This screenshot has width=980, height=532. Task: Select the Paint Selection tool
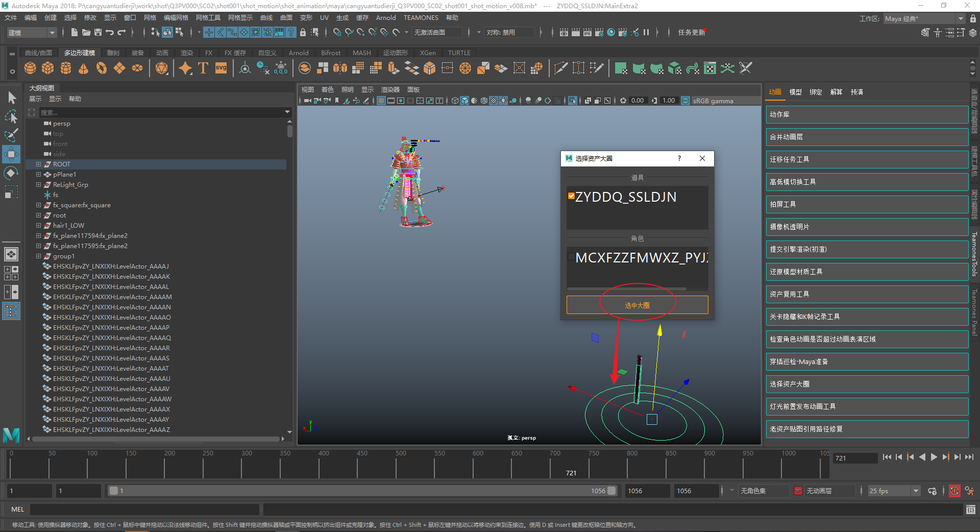pos(11,135)
